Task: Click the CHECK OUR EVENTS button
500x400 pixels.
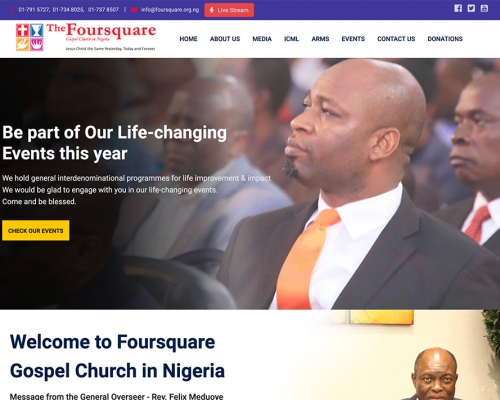Action: pyautogui.click(x=36, y=230)
